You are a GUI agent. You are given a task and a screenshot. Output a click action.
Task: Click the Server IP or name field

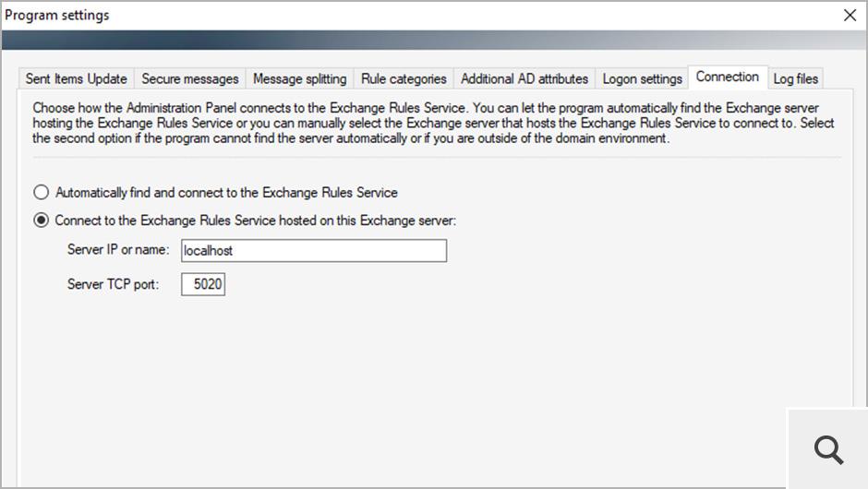coord(314,251)
